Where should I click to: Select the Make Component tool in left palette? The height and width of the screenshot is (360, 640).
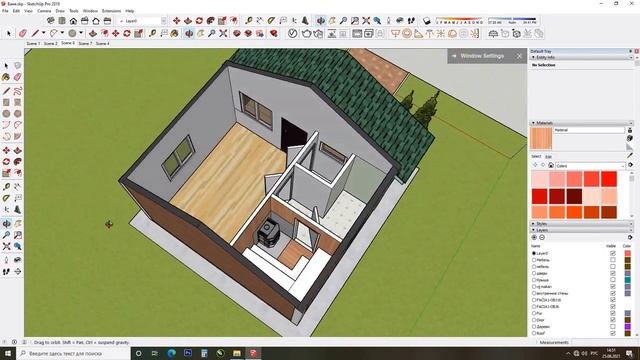coord(18,65)
